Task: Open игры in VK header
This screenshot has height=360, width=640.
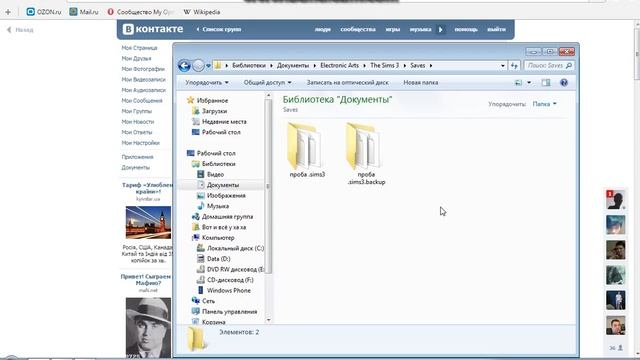Action: click(393, 29)
